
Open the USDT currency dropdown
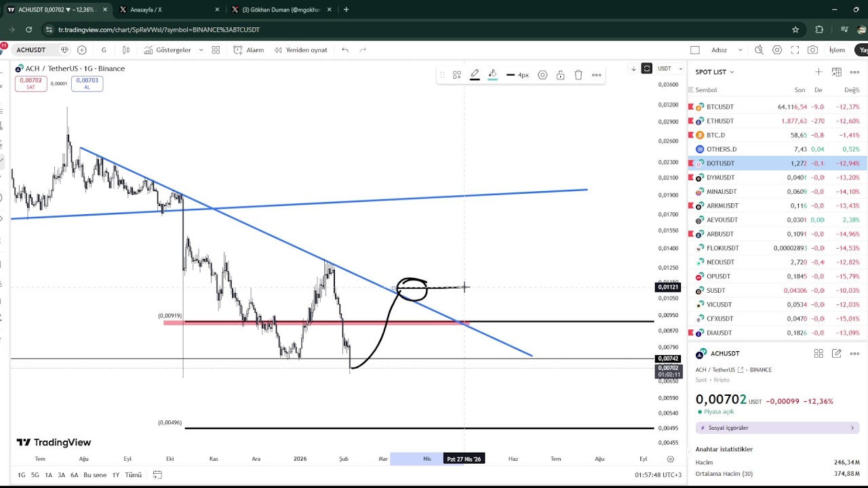670,68
